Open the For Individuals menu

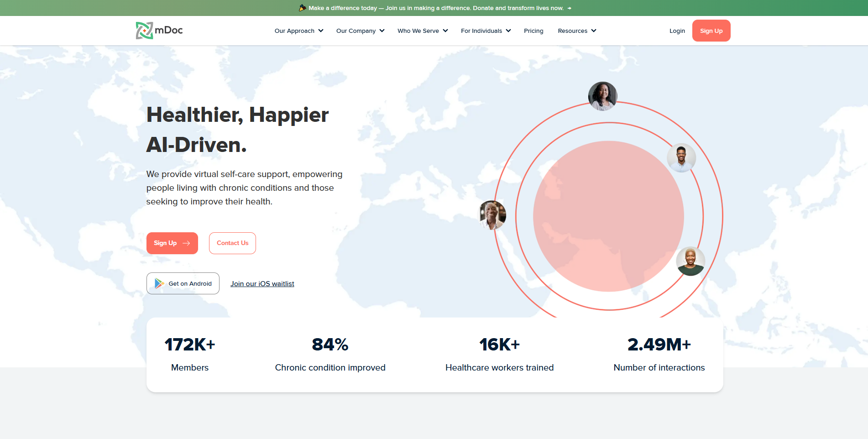(485, 31)
